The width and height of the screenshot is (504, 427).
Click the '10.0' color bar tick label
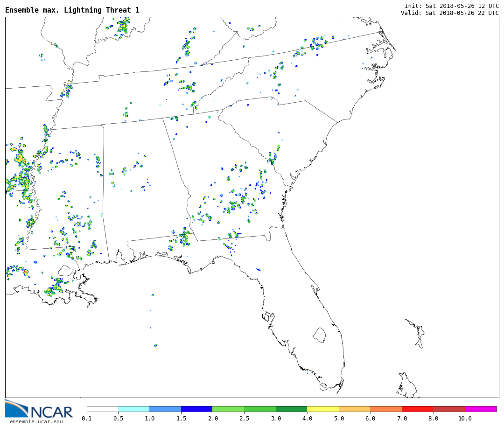tap(464, 419)
